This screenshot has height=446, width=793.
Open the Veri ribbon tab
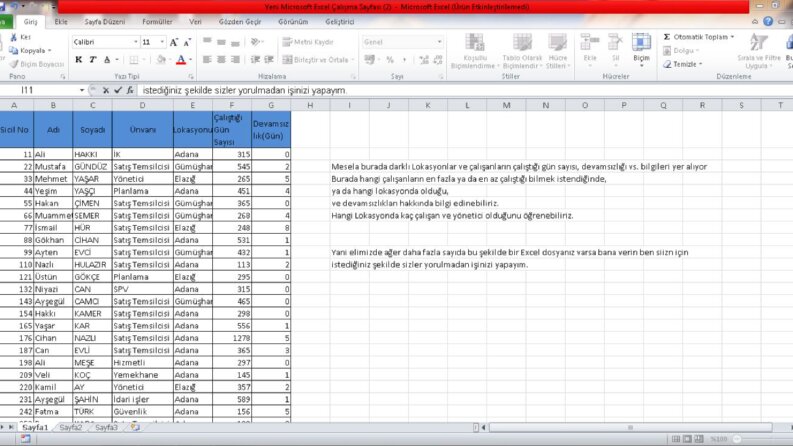[x=195, y=22]
